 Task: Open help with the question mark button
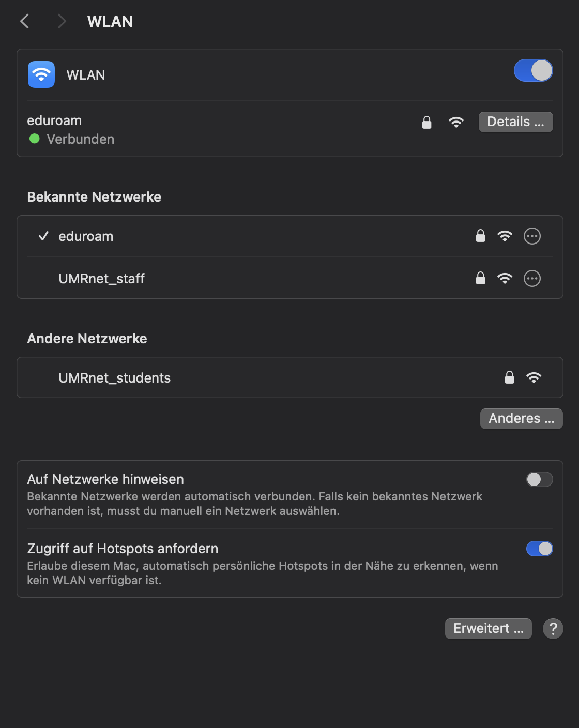tap(553, 629)
